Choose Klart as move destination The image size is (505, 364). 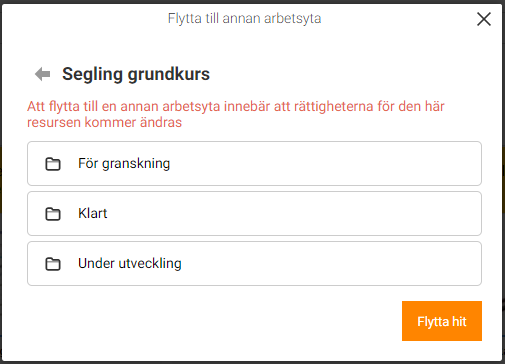pyautogui.click(x=254, y=213)
